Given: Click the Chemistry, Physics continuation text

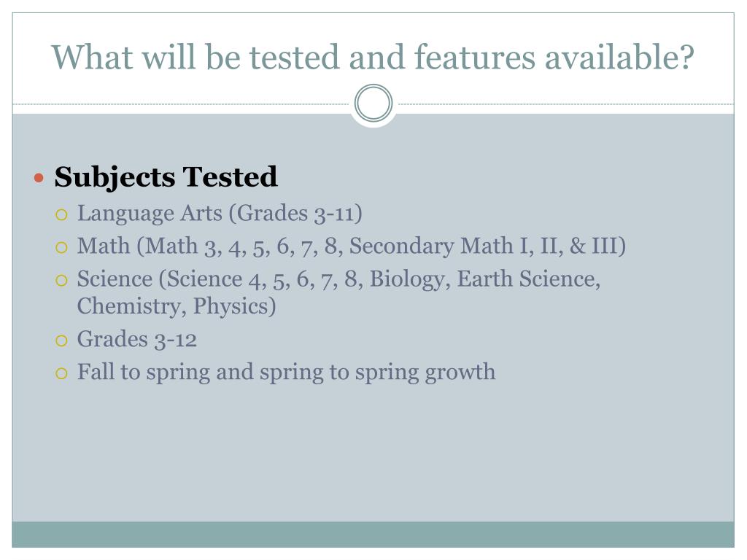Looking at the screenshot, I should (177, 306).
